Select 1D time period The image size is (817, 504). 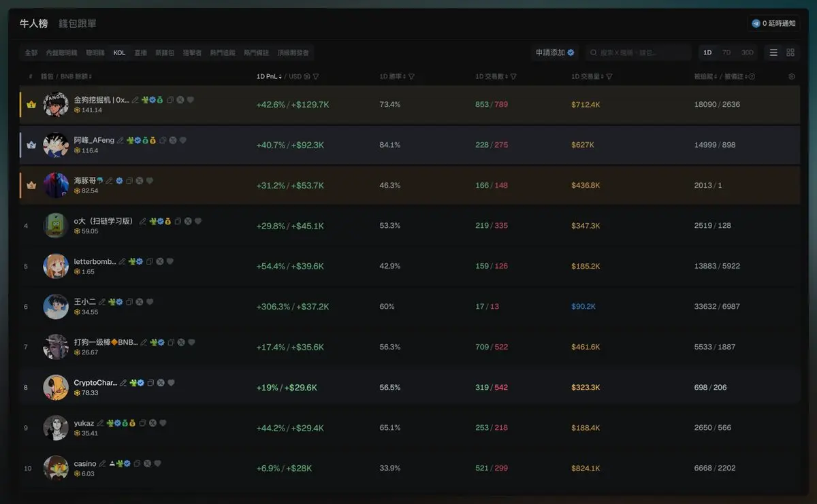(707, 52)
